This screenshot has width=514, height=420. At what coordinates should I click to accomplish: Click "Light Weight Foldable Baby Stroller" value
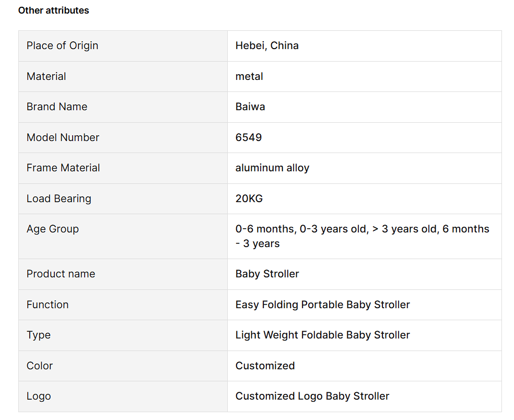pos(322,335)
